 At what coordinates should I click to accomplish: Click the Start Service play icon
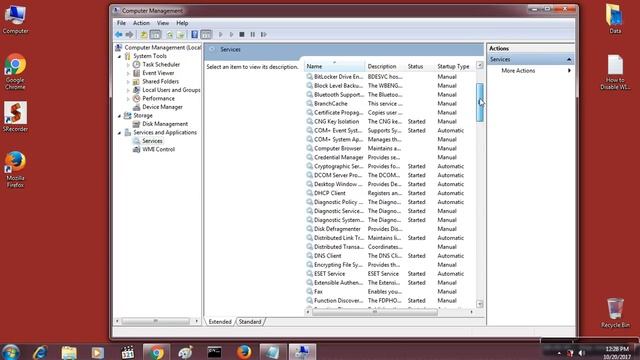[221, 35]
